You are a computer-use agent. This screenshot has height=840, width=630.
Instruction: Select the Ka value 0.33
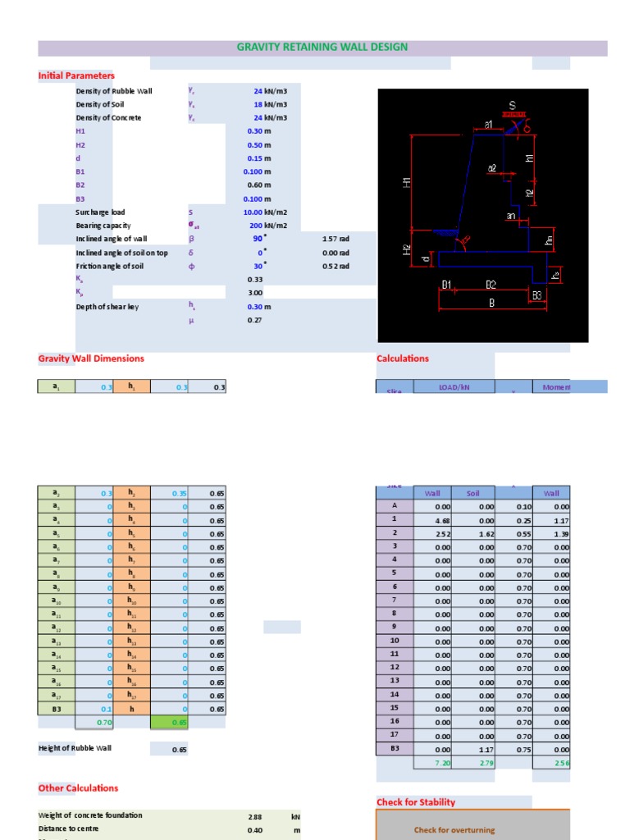click(255, 280)
